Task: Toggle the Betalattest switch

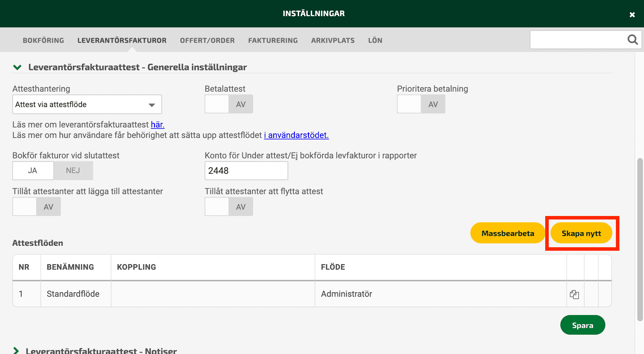Action: (229, 104)
